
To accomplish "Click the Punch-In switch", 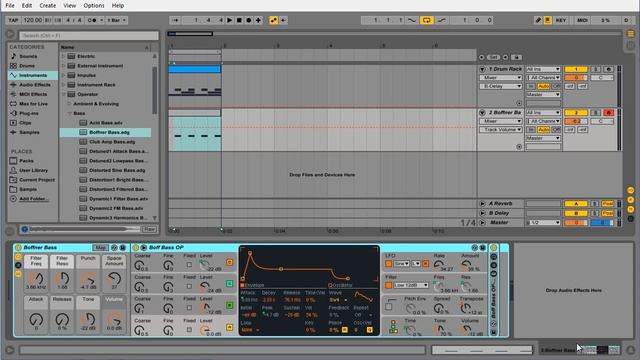I will [412, 20].
